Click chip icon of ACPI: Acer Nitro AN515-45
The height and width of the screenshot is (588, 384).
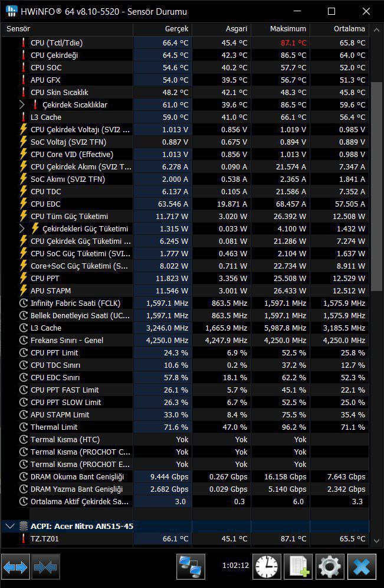23,526
